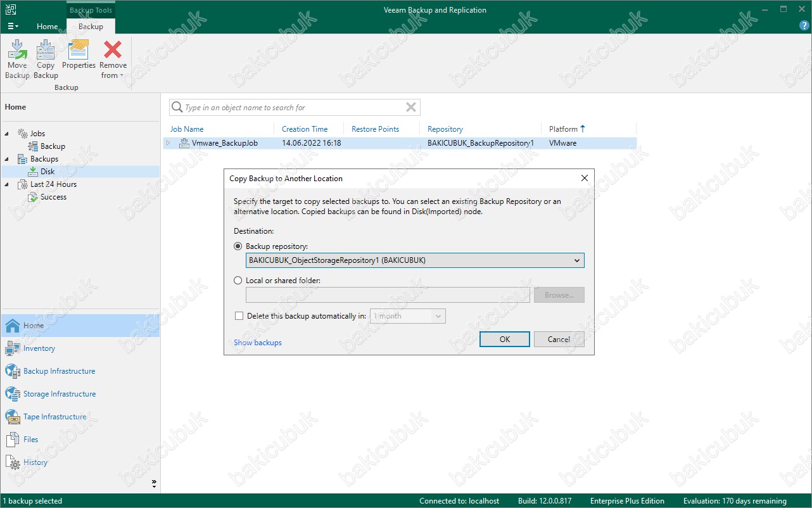The width and height of the screenshot is (812, 508).
Task: Select Jobs node in the tree
Action: click(37, 134)
